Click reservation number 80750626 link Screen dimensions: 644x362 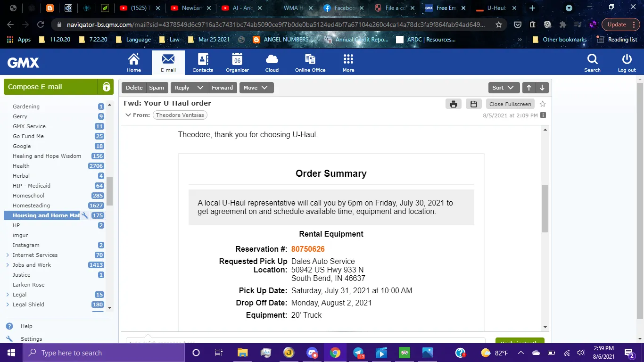308,249
